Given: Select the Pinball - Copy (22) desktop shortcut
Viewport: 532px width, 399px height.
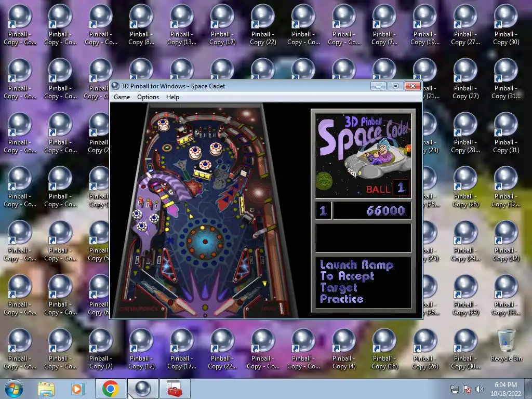Looking at the screenshot, I should [262, 24].
